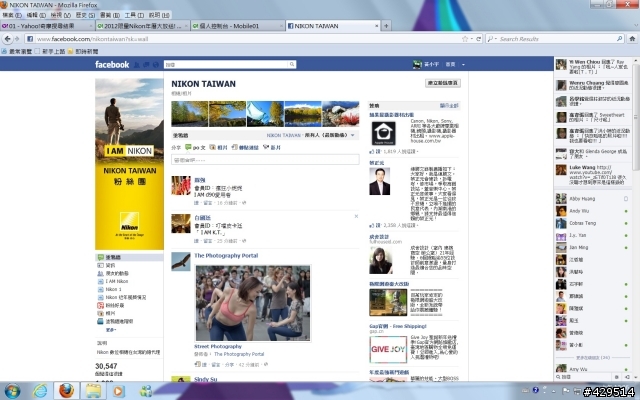This screenshot has height=400, width=640.
Task: Open the 編輯 (E) menu
Action: coord(36,15)
